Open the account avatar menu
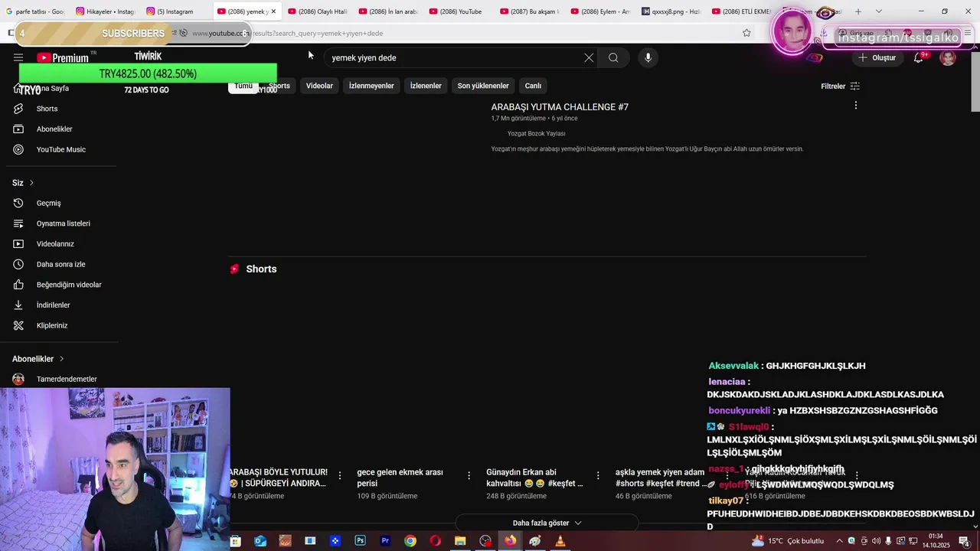 tap(948, 57)
